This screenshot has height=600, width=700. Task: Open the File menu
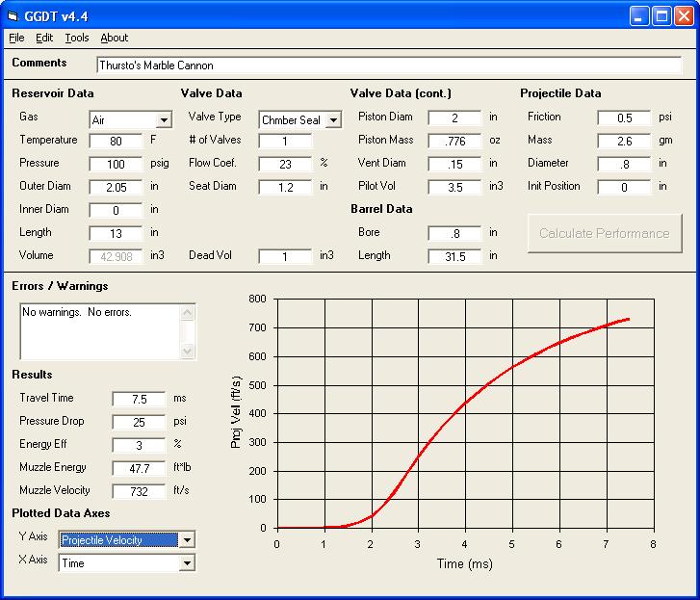(16, 38)
